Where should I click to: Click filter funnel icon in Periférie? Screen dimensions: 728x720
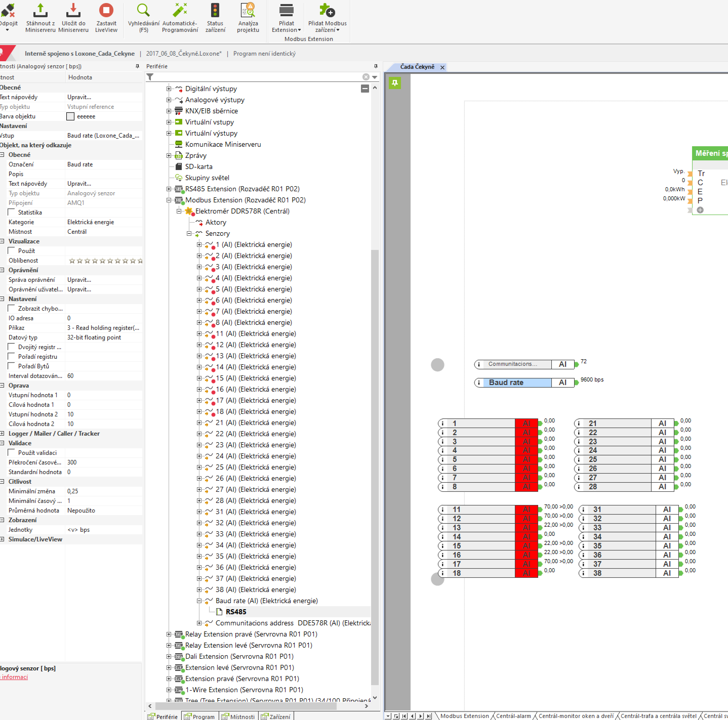(x=150, y=77)
